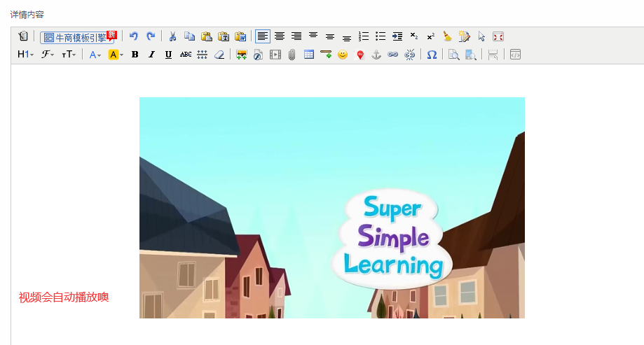Screen dimensions: 644x345
Task: Insert a video or media file
Action: click(275, 55)
